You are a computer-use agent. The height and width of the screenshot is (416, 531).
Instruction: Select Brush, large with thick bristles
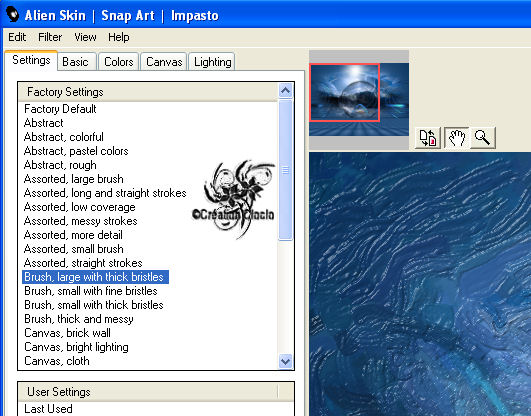coord(95,277)
